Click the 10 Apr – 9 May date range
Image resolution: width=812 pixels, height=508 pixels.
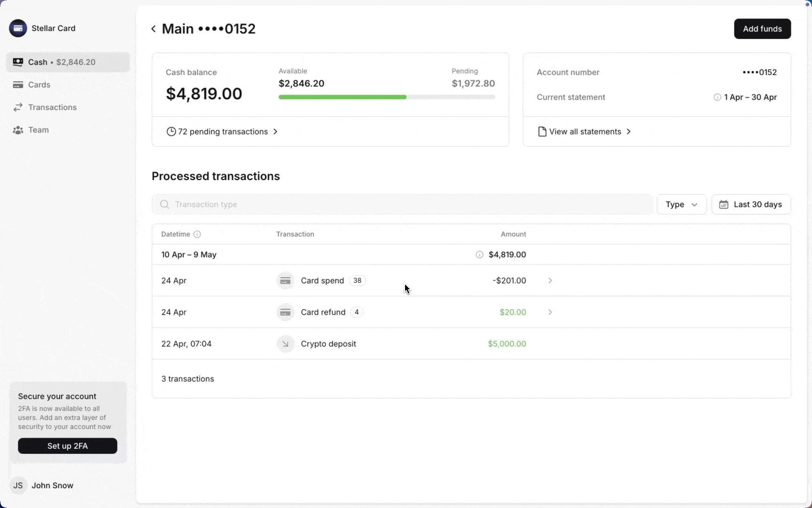189,254
